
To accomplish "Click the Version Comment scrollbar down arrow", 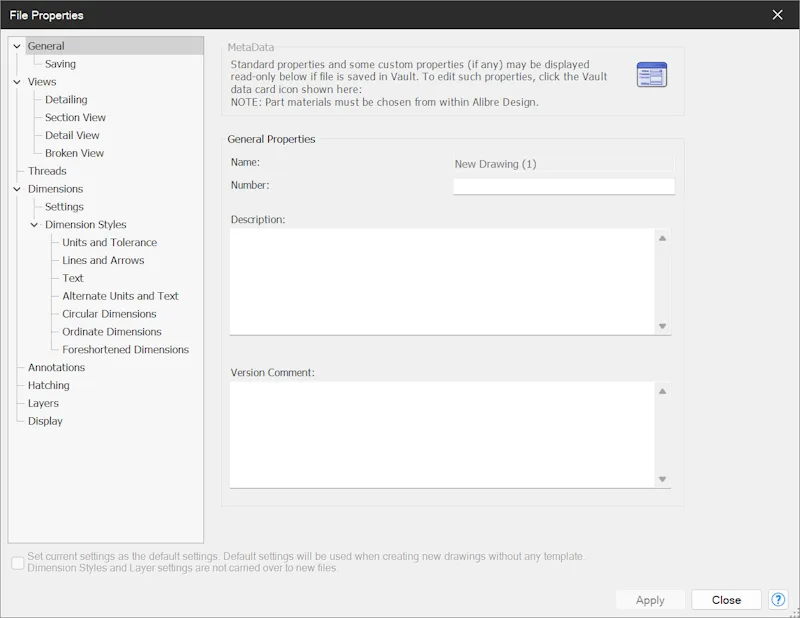I will pyautogui.click(x=662, y=479).
